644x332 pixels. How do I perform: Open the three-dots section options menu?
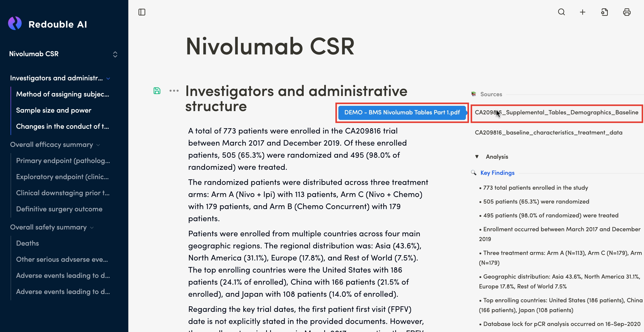point(174,91)
